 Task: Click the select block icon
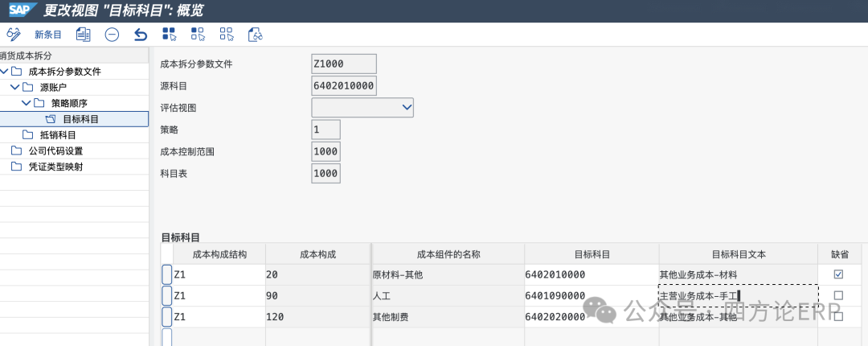pos(199,35)
